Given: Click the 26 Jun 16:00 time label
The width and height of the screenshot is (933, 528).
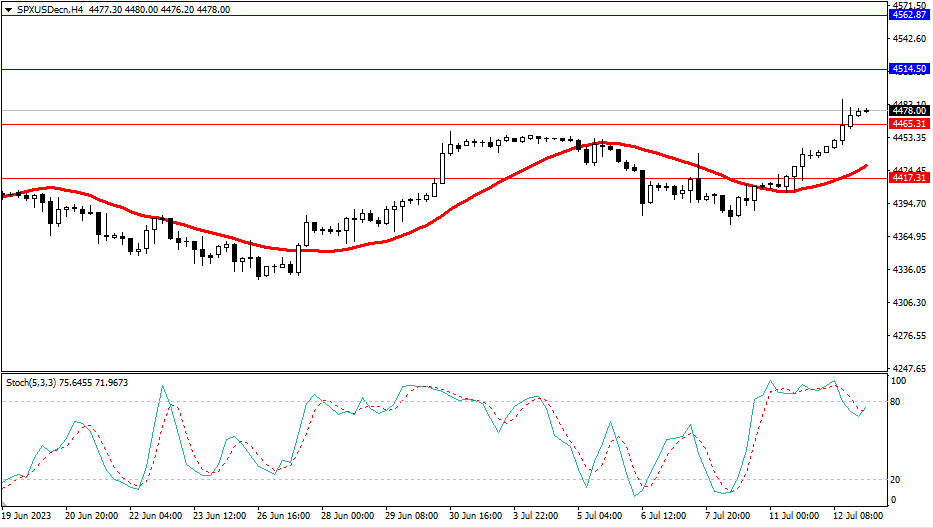Looking at the screenshot, I should pyautogui.click(x=284, y=516).
